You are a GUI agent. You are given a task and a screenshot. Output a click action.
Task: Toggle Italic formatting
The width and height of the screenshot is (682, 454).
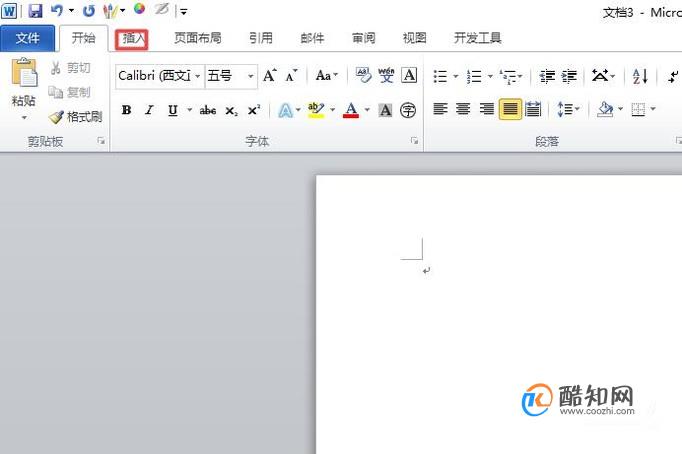pyautogui.click(x=149, y=110)
